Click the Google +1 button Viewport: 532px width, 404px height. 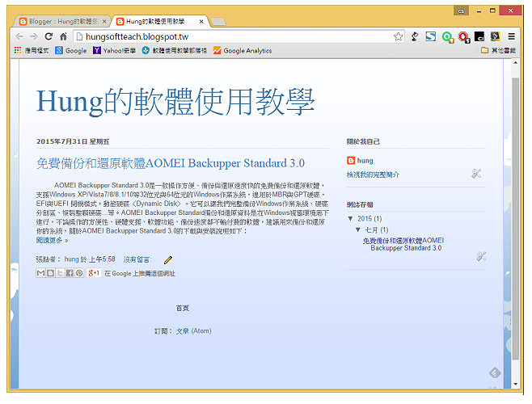click(x=94, y=273)
